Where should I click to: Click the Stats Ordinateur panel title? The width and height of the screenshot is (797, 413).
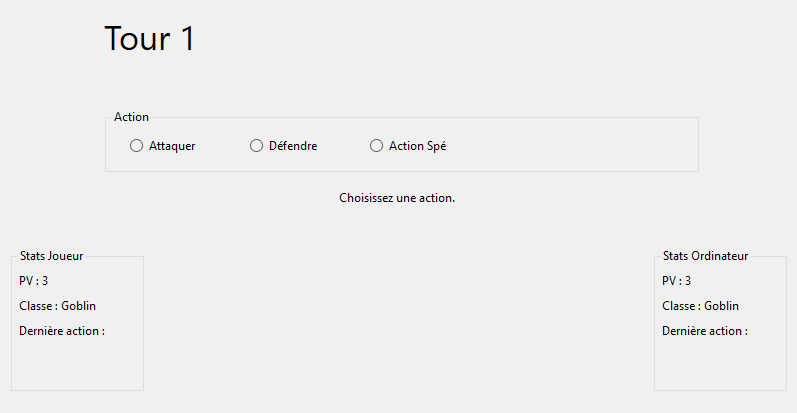(x=705, y=256)
